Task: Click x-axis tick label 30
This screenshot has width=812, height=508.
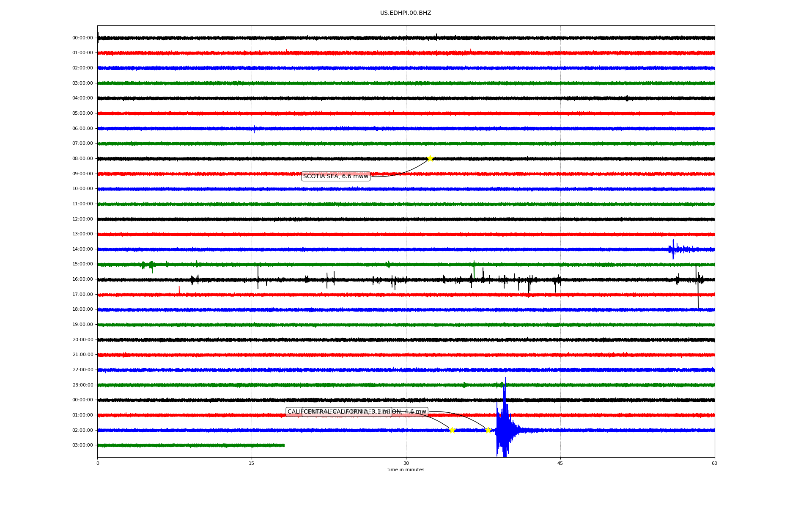Action: pos(406,463)
